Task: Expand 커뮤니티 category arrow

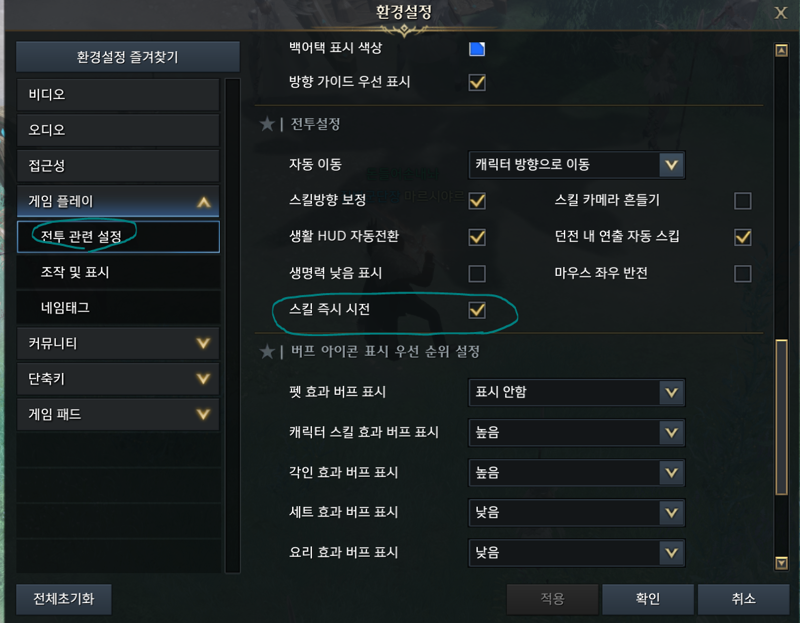Action: pos(204,343)
